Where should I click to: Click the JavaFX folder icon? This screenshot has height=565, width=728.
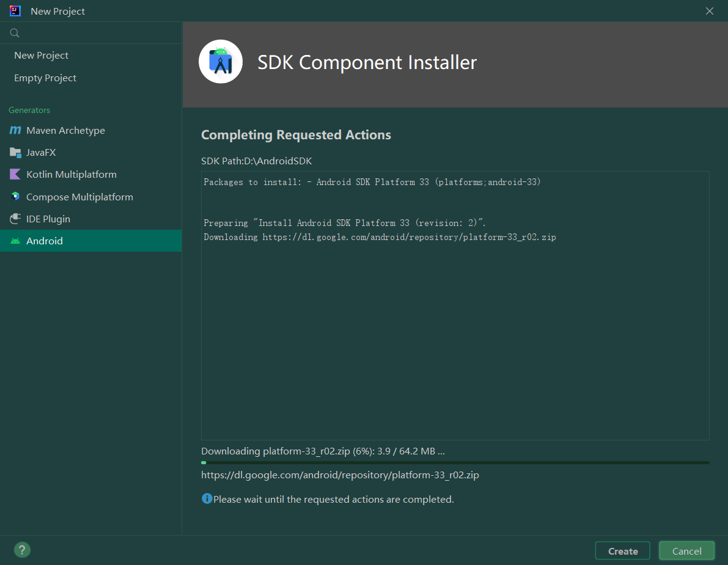(15, 153)
